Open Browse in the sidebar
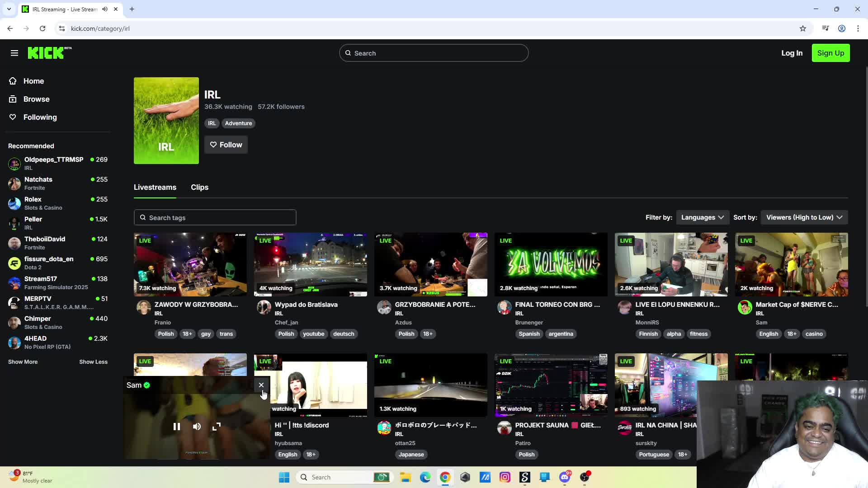This screenshot has width=868, height=488. (29, 99)
